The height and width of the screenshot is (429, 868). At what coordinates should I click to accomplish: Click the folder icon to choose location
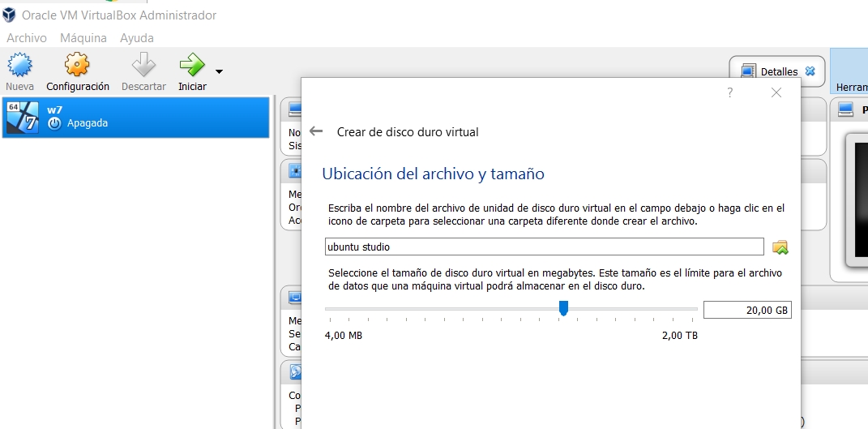(x=780, y=247)
